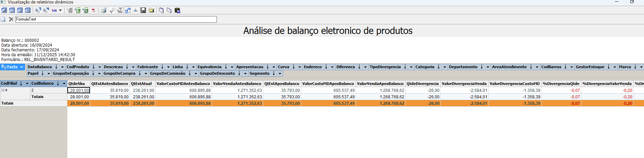Image resolution: width=644 pixels, height=158 pixels.
Task: Click inside the FormulaText input field
Action: (116, 19)
